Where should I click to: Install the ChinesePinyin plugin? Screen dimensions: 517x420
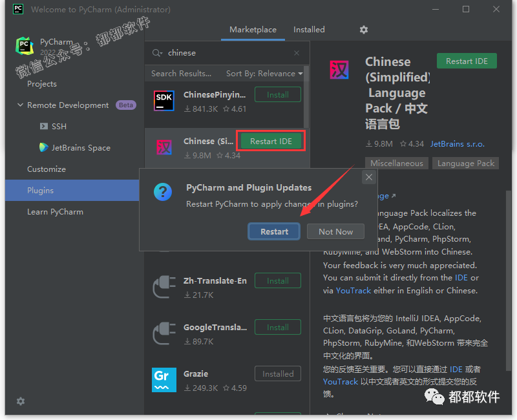point(278,94)
